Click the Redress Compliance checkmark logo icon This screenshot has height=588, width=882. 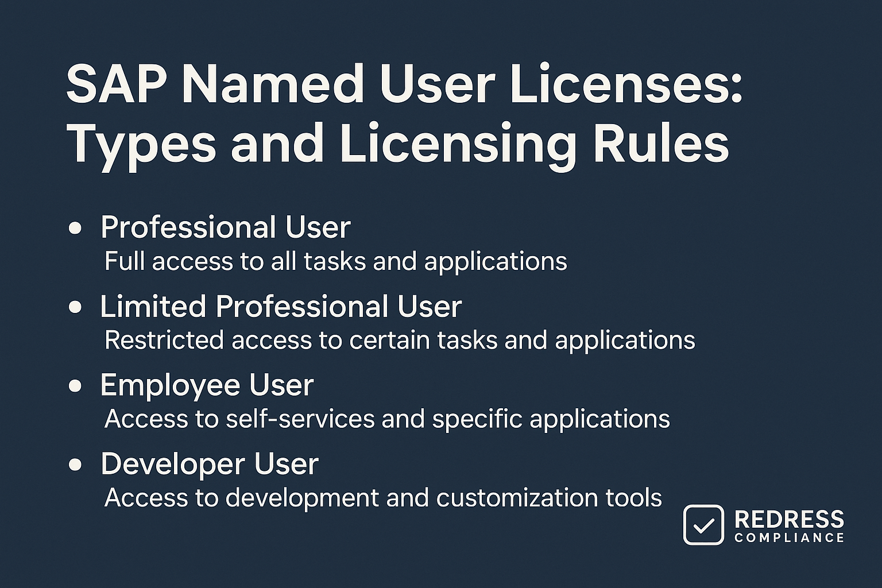pos(703,525)
